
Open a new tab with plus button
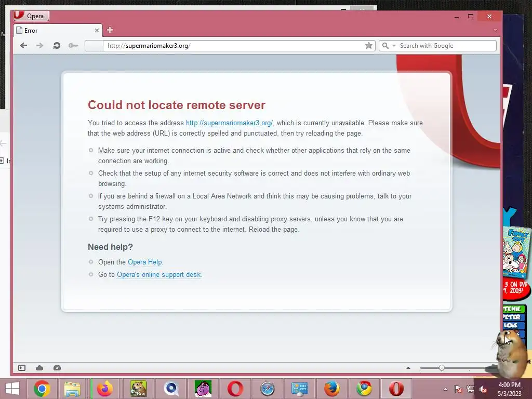[110, 30]
